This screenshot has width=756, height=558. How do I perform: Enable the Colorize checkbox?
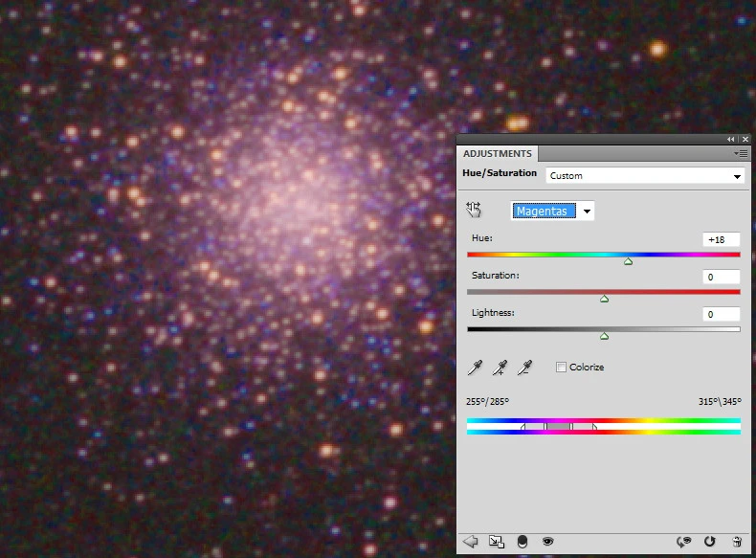561,368
